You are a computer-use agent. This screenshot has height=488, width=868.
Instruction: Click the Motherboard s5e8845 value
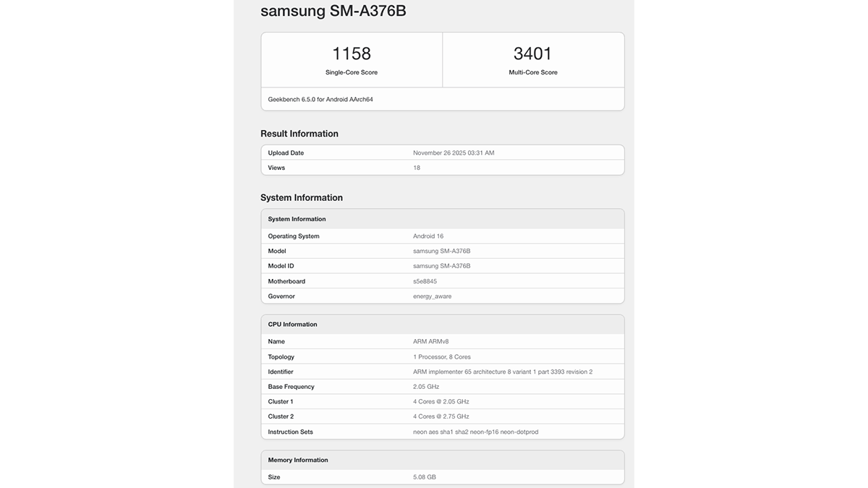point(427,281)
